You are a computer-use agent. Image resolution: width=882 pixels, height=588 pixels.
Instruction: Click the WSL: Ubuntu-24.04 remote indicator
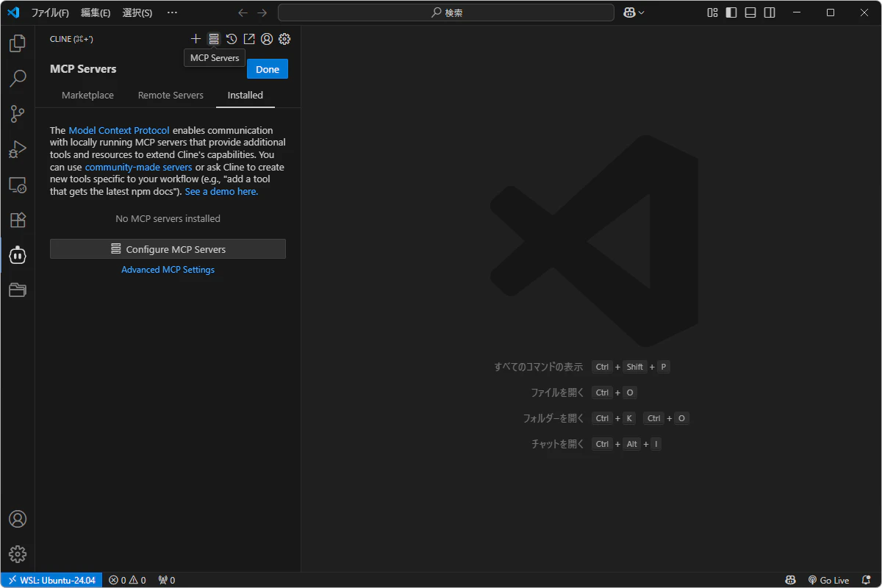coord(51,580)
